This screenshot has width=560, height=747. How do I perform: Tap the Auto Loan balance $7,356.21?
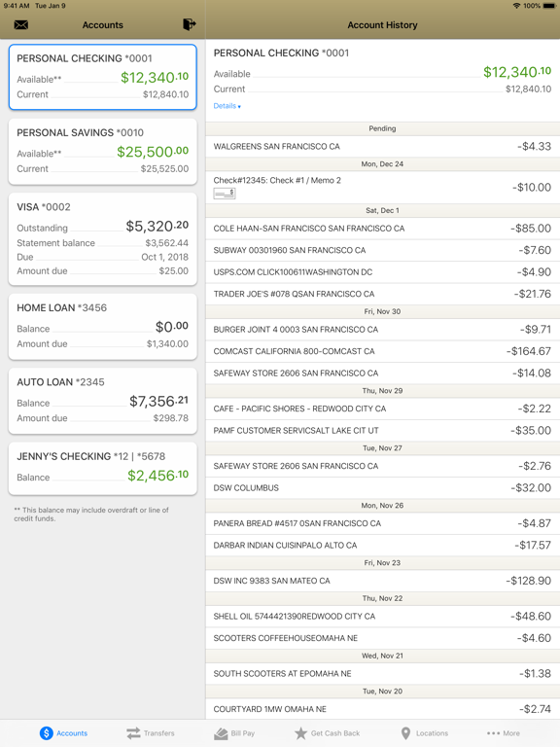(159, 401)
